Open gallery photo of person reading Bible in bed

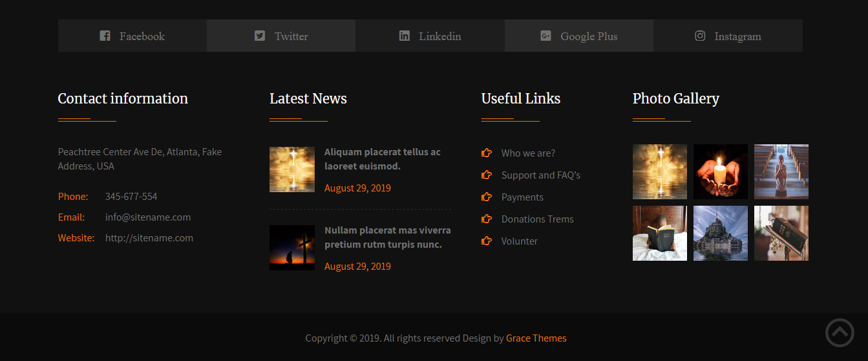tap(660, 233)
